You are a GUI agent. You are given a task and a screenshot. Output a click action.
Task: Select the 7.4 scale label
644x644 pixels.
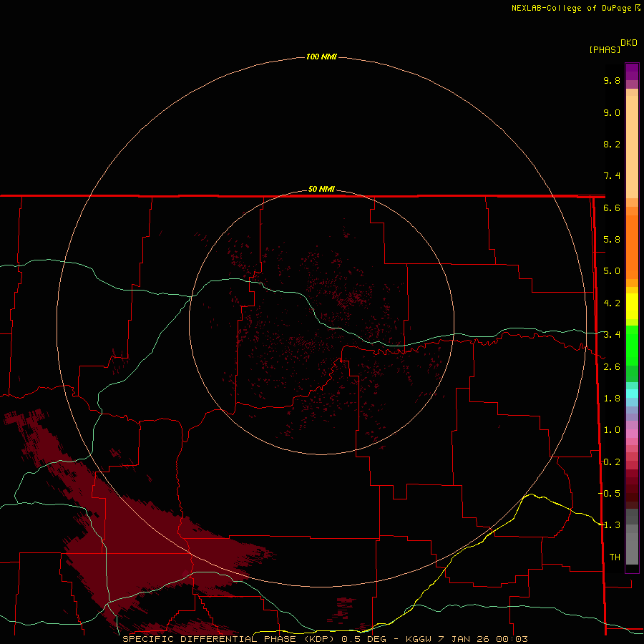[612, 176]
